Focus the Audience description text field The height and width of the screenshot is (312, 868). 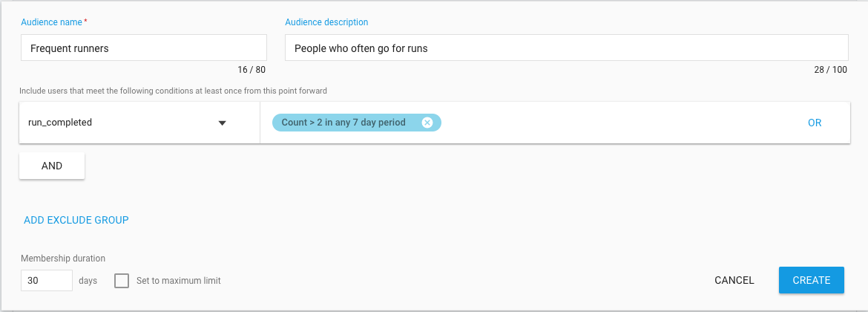[x=566, y=48]
